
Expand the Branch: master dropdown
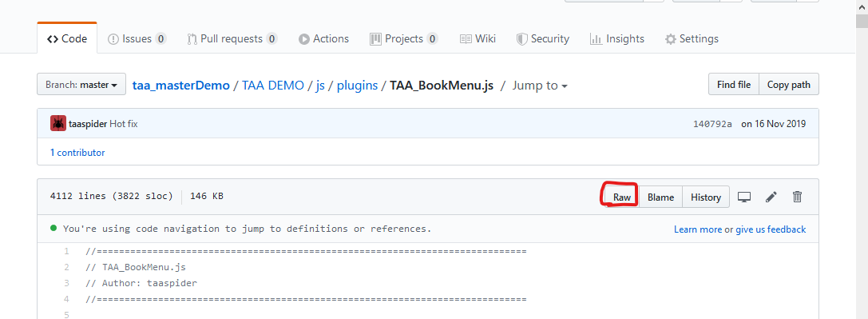pyautogui.click(x=81, y=85)
